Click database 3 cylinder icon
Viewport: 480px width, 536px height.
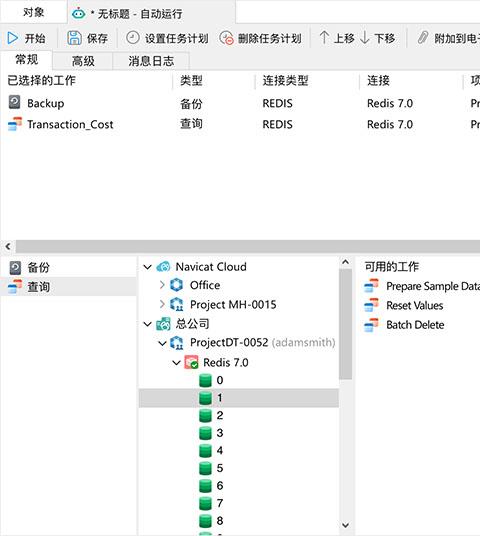pos(205,433)
